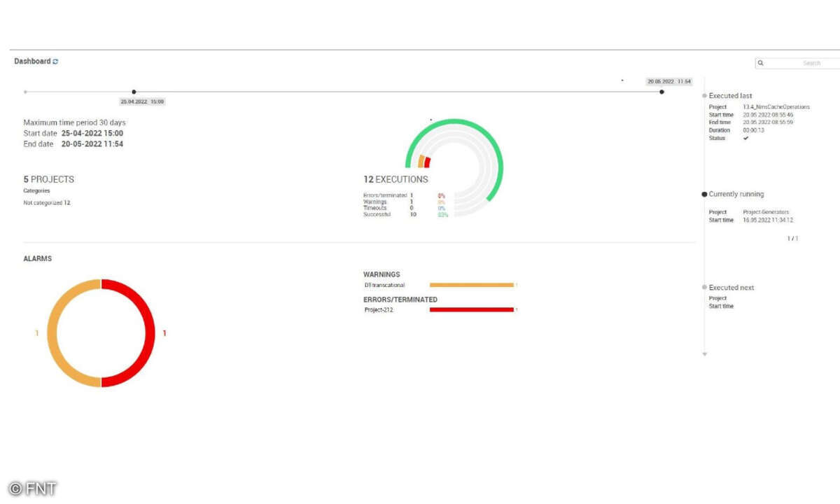
Task: Click the small leftmost dot of the time slider
Action: 25,92
